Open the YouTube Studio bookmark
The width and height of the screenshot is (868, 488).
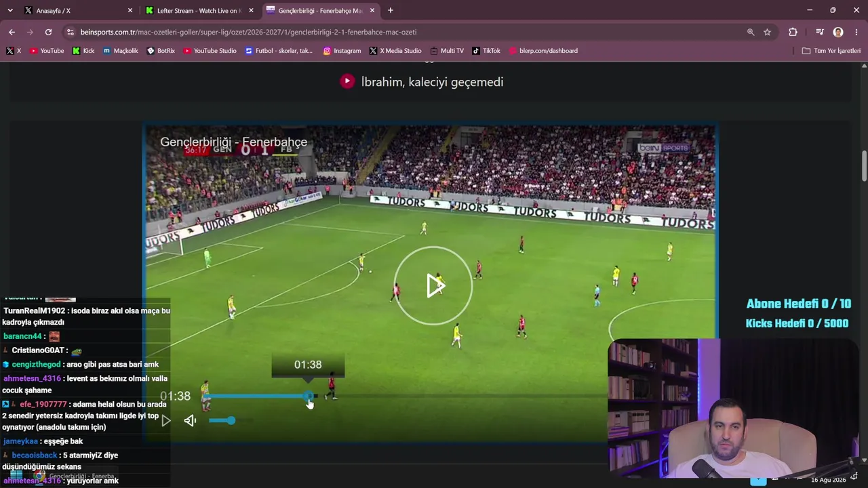[210, 51]
